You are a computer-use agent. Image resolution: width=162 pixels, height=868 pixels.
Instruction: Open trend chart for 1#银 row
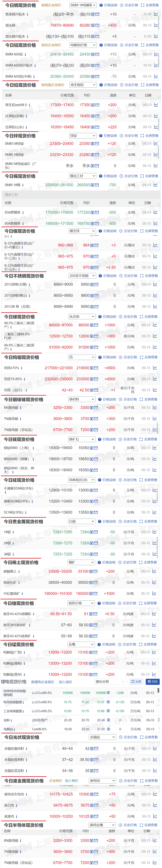(x=155, y=532)
